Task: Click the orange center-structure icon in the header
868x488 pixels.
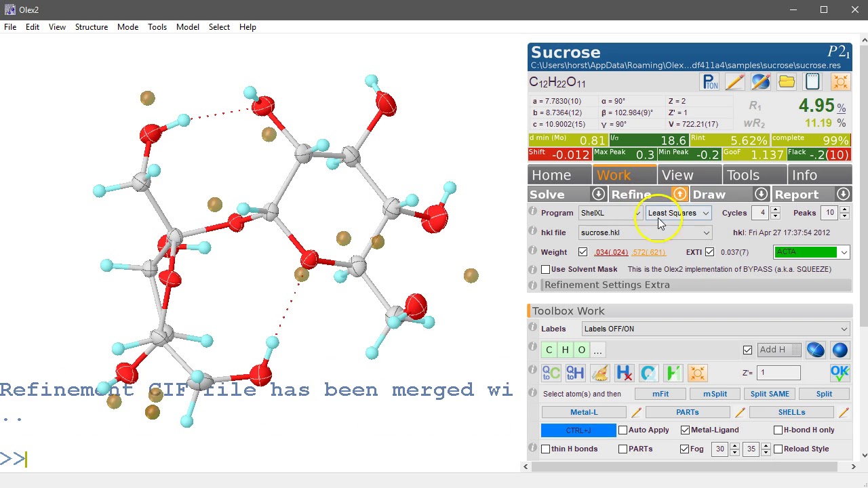Action: coord(840,82)
